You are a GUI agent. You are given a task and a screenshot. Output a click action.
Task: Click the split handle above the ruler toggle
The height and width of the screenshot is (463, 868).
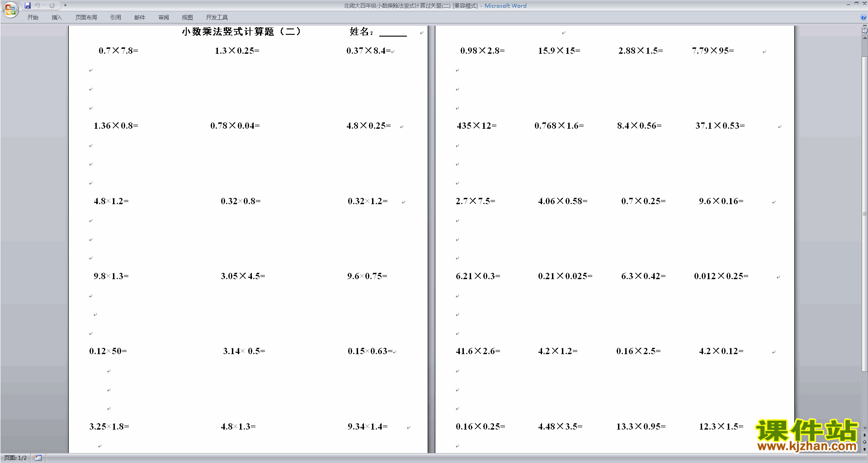(864, 26)
